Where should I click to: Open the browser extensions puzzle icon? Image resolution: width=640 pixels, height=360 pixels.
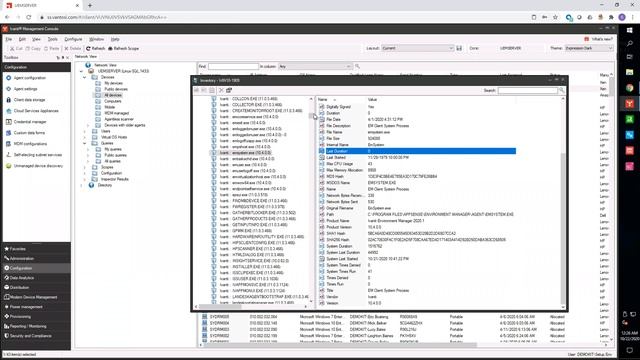click(611, 17)
